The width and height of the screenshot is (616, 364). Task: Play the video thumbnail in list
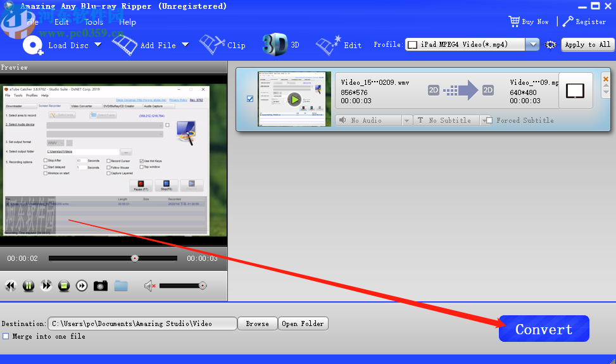(x=294, y=99)
